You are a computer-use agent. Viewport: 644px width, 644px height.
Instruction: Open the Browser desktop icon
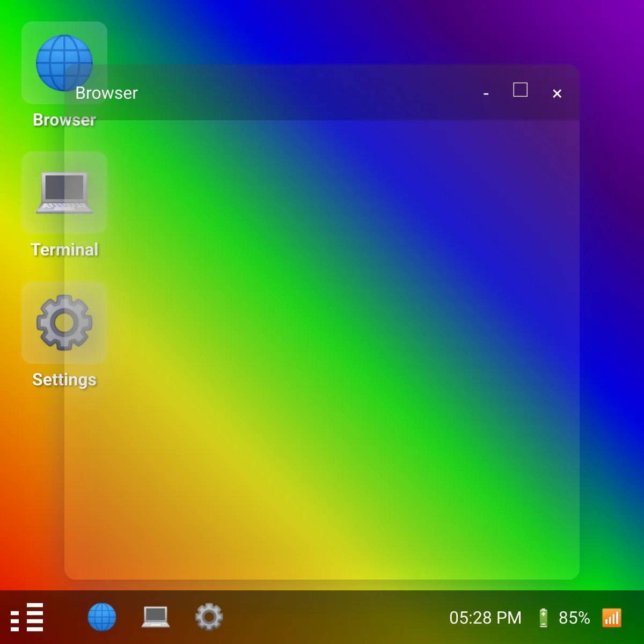(x=64, y=63)
